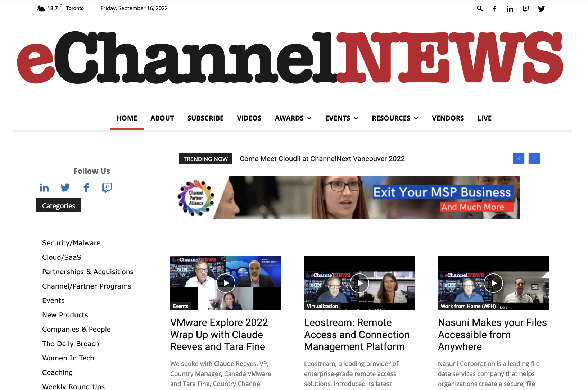Open Security/Malware category

(71, 243)
